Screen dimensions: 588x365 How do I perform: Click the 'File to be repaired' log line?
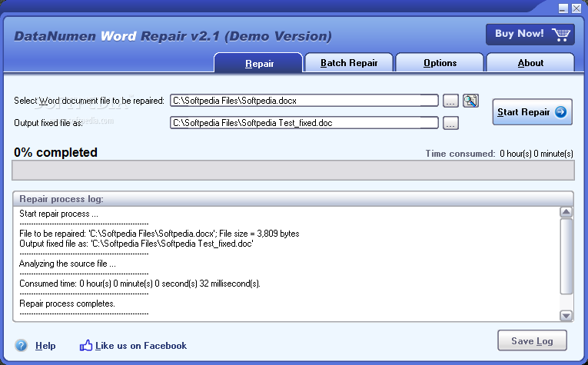[x=159, y=234]
